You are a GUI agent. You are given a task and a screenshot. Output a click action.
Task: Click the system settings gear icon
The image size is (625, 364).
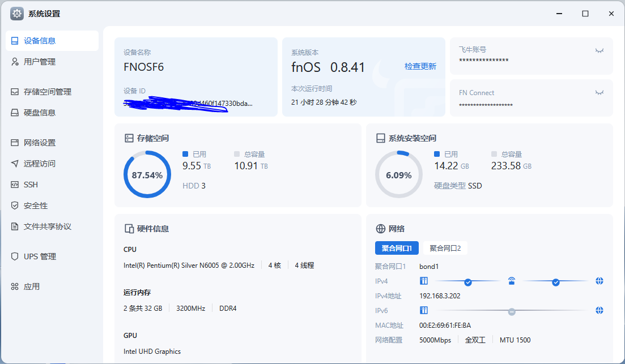click(x=17, y=14)
